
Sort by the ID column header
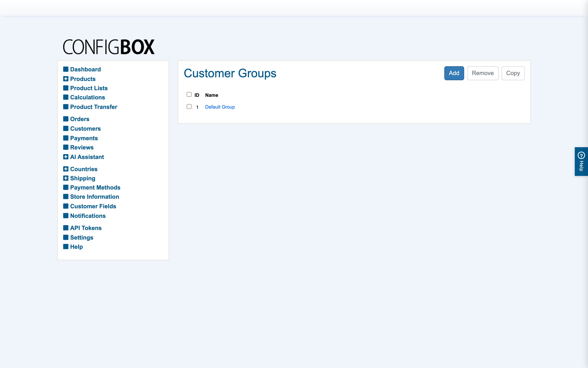[197, 95]
